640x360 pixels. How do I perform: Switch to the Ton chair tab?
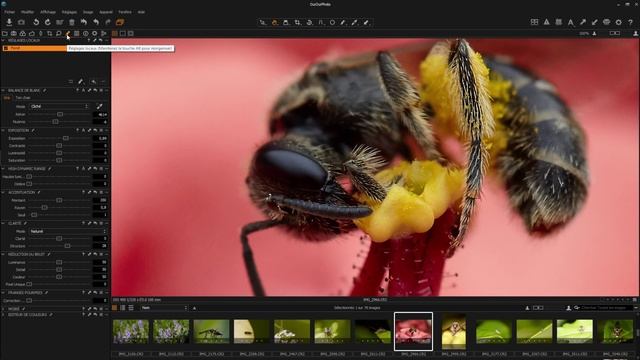click(23, 98)
